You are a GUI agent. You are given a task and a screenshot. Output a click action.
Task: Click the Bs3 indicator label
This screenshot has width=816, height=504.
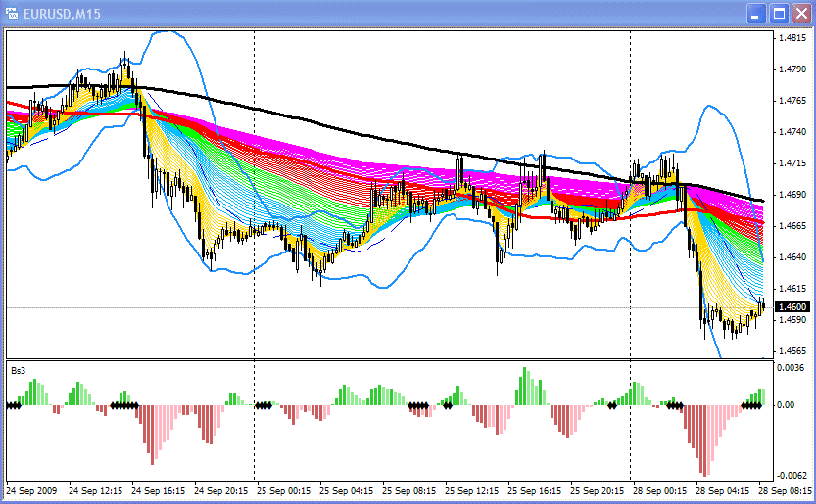tap(19, 371)
